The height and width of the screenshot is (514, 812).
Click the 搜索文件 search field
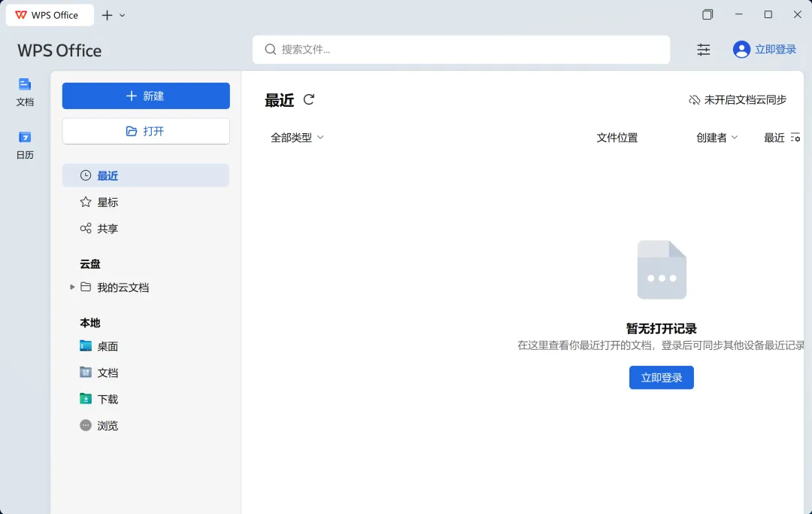pos(461,50)
